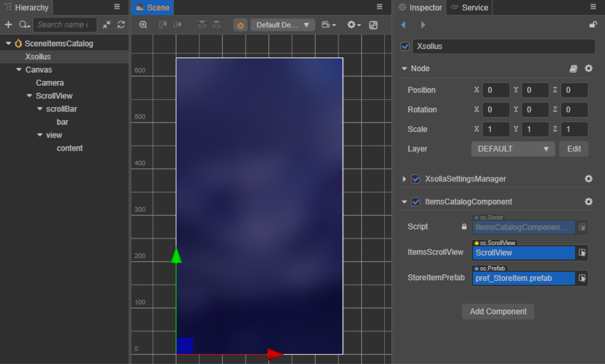
Task: Uncheck the Xsollus node active checkbox
Action: pos(405,46)
